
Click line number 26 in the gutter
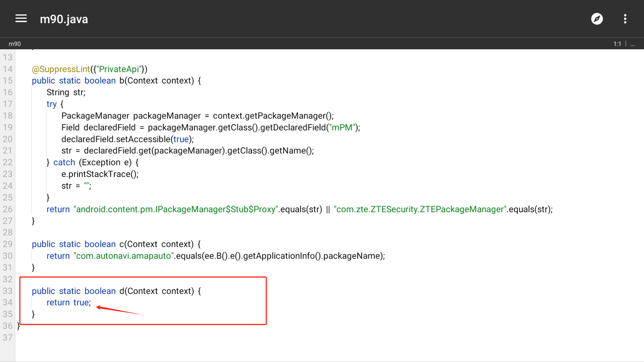point(8,209)
